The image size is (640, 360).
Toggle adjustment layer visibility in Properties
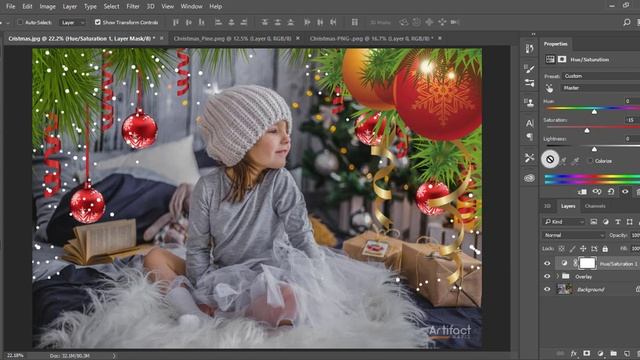pos(625,191)
